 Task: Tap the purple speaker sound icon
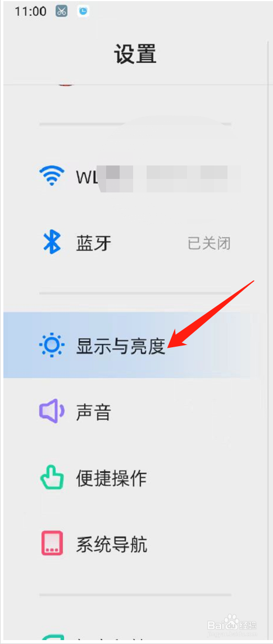pyautogui.click(x=52, y=411)
